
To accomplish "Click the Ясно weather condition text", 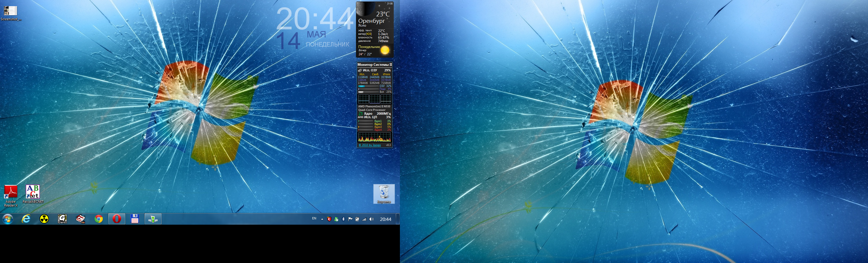I will coord(362,25).
